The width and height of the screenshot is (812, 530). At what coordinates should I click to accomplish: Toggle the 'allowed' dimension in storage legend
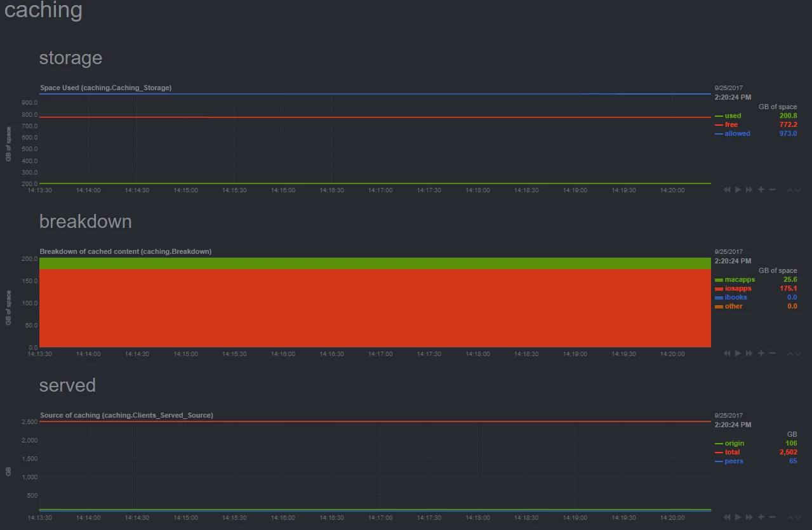click(x=737, y=134)
